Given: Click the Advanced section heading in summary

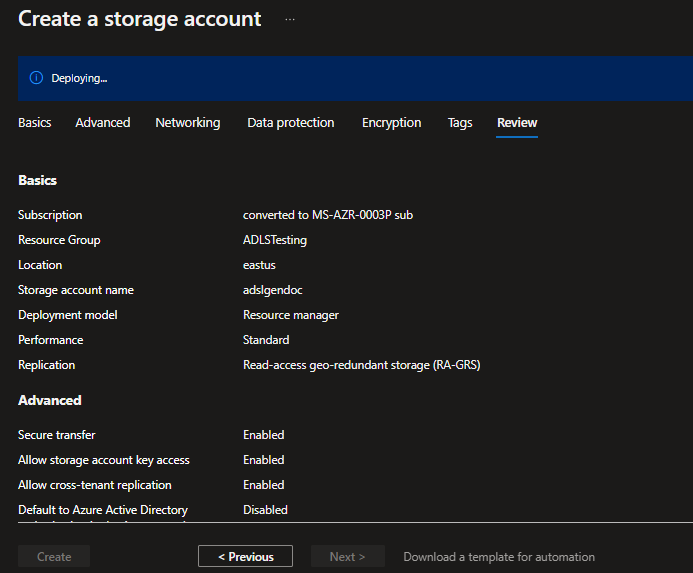Looking at the screenshot, I should pos(50,400).
